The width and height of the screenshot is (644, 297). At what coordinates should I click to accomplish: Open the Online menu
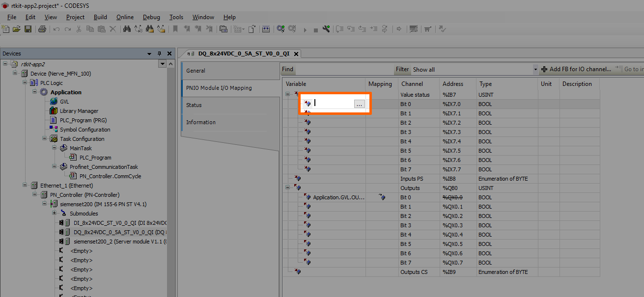click(x=125, y=17)
